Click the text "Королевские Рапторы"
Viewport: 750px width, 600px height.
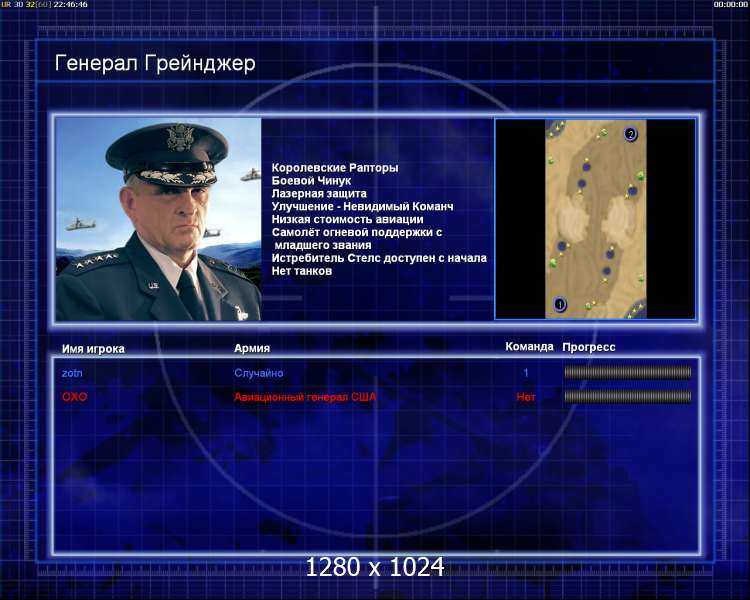[x=335, y=168]
